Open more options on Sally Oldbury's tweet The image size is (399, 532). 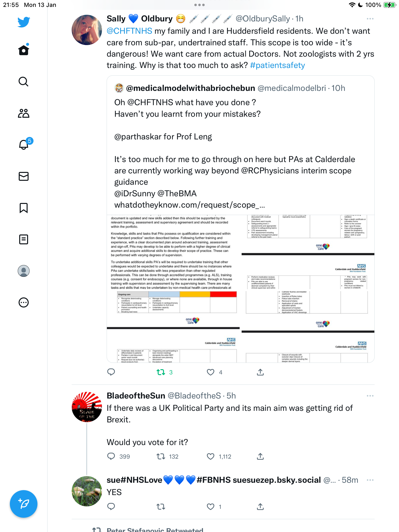[370, 19]
